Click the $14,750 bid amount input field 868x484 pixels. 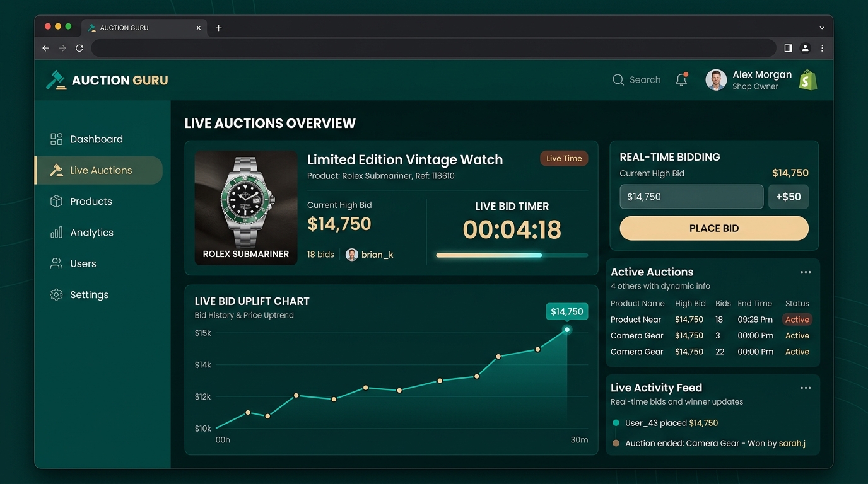click(x=691, y=197)
